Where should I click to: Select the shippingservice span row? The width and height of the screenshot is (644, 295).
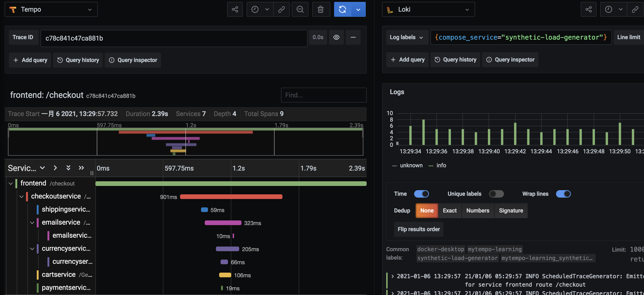point(66,209)
